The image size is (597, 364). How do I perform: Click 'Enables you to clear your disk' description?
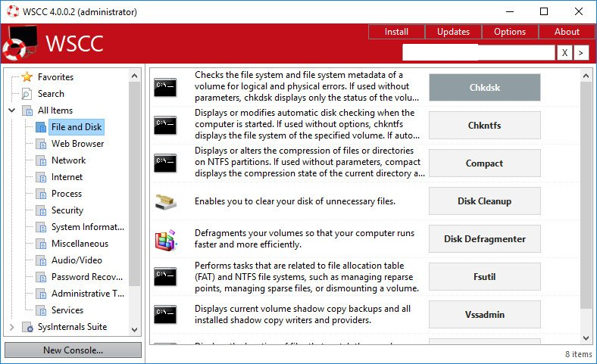pos(295,201)
